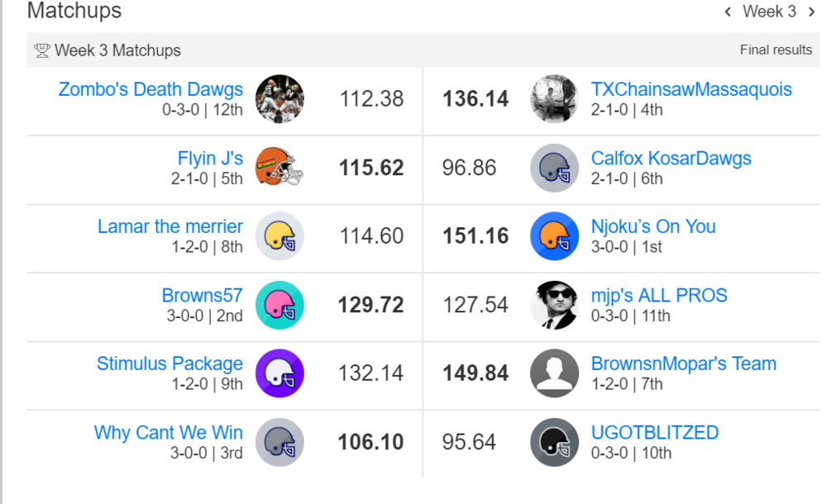Click Zombo's Death Dawgs team avatar
This screenshot has height=504, width=827.
point(280,99)
